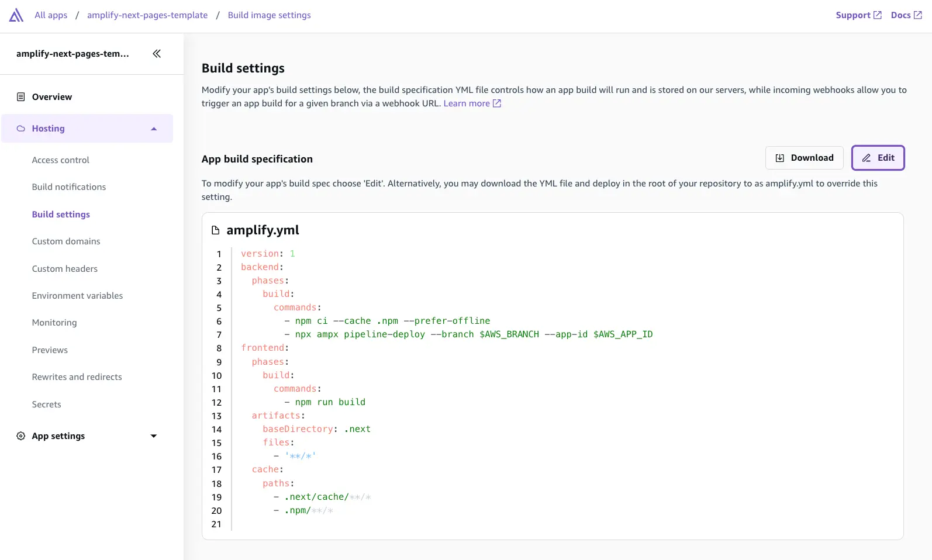
Task: Open the Docs link
Action: [906, 15]
